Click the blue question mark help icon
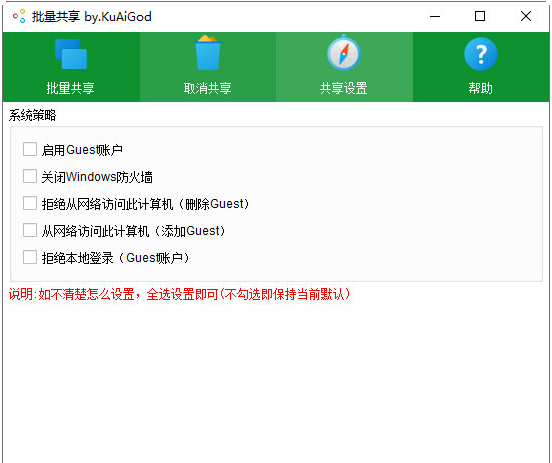This screenshot has width=552, height=463. click(481, 54)
